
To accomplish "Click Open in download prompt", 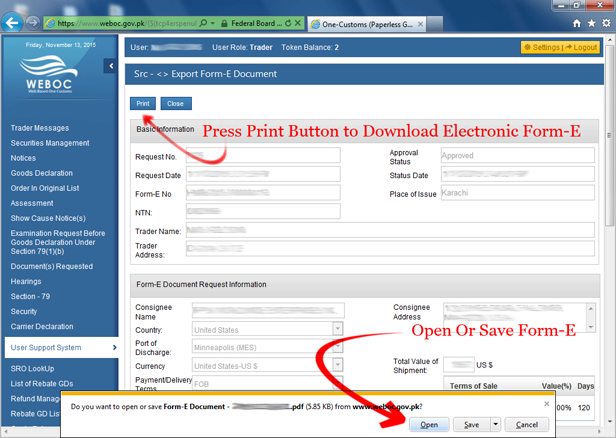I will point(429,425).
